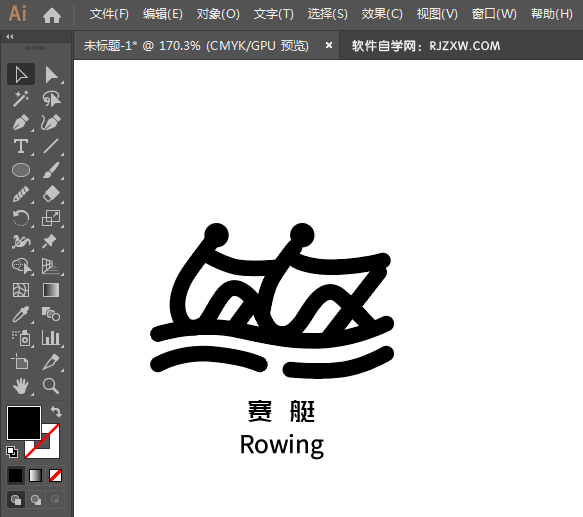Select the Pen tool
The image size is (583, 517).
point(21,122)
